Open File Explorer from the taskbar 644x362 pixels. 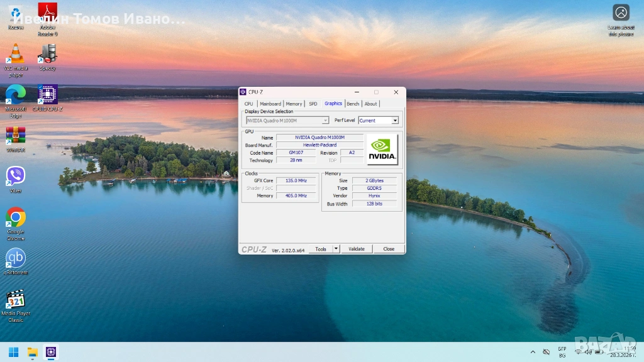[32, 352]
